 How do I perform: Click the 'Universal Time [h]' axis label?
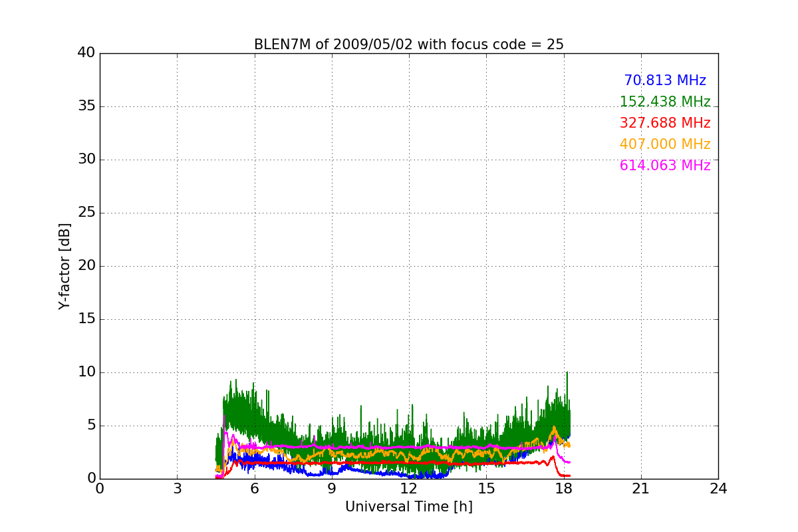409,507
